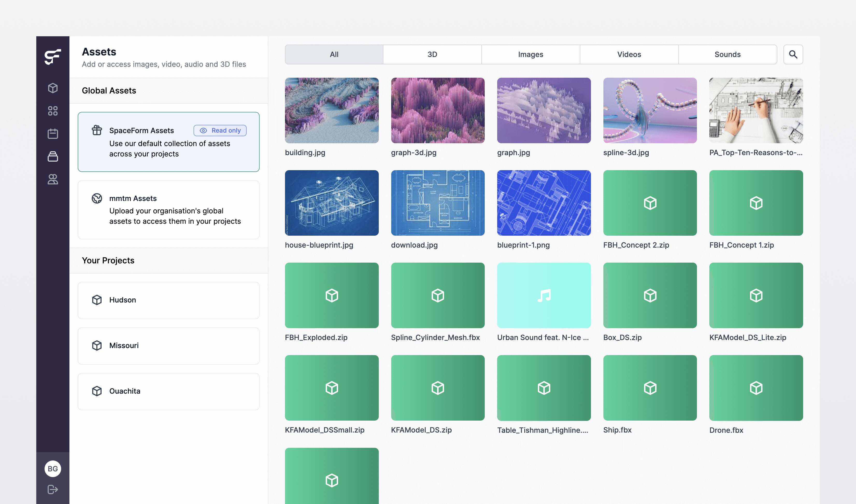Switch to the Images tab
Image resolution: width=856 pixels, height=504 pixels.
[x=530, y=54]
